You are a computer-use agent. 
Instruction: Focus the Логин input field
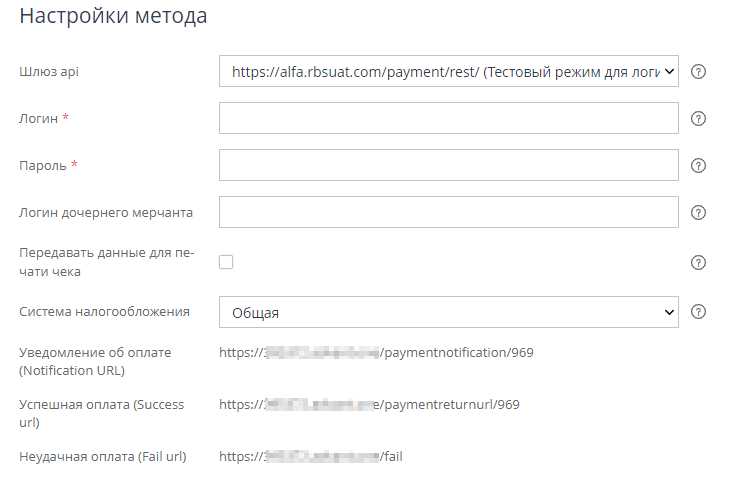449,119
